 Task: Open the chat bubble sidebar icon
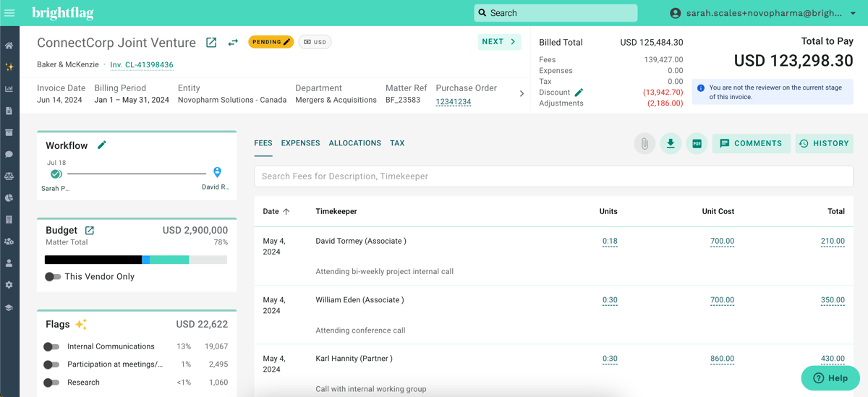click(x=9, y=154)
